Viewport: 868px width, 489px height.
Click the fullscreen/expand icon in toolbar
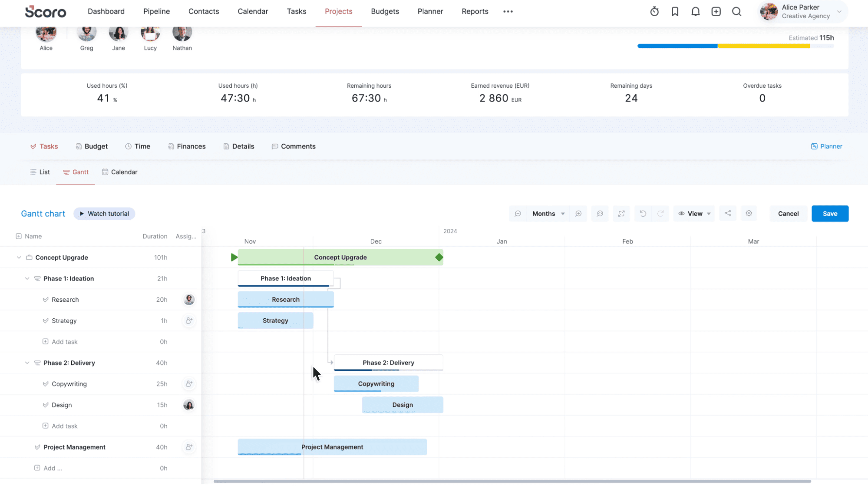(x=621, y=214)
